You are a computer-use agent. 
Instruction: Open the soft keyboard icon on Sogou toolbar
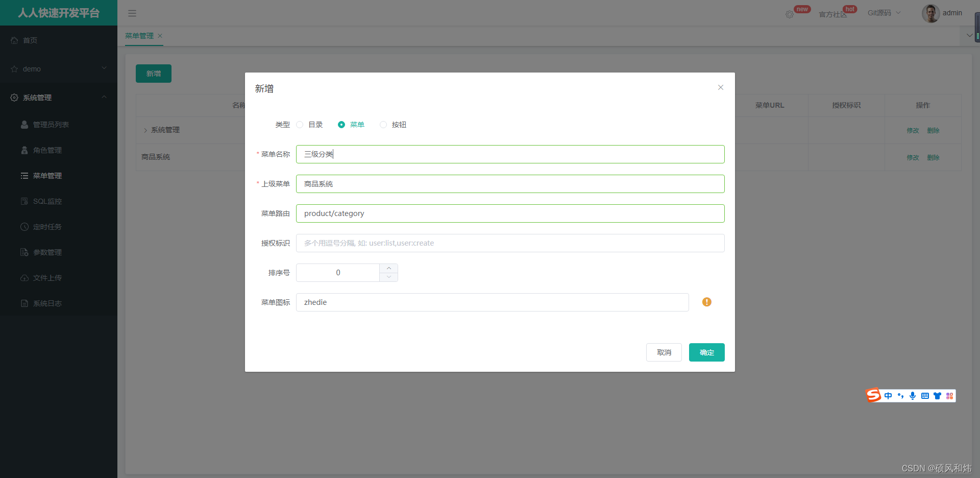tap(925, 396)
